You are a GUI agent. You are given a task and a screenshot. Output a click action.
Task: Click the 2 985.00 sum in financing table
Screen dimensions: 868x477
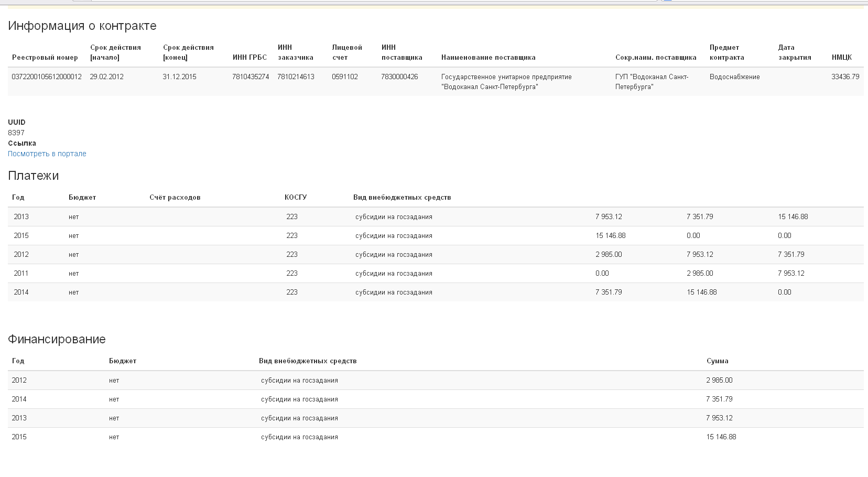[x=719, y=380]
